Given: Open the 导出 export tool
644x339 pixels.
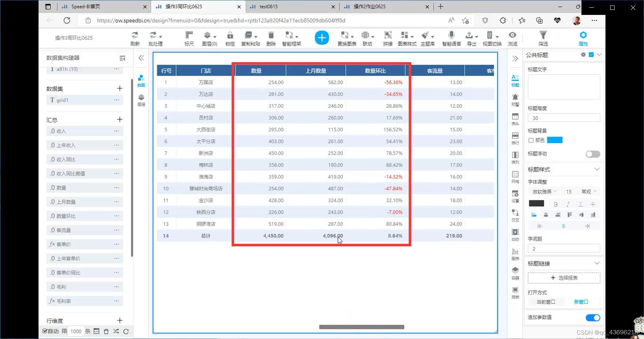Looking at the screenshot, I should [x=472, y=38].
